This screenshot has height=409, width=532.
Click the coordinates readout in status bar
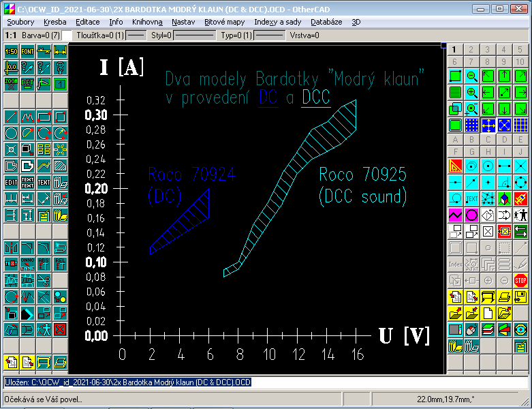click(x=445, y=399)
